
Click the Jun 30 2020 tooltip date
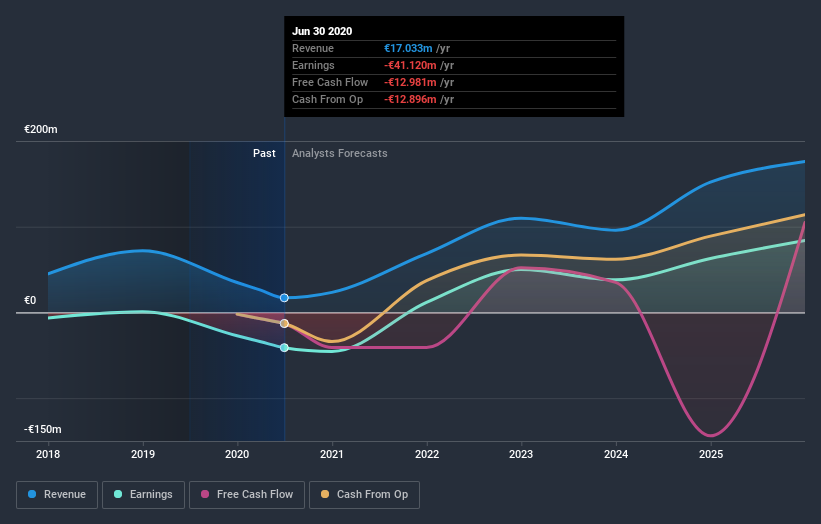tap(322, 31)
